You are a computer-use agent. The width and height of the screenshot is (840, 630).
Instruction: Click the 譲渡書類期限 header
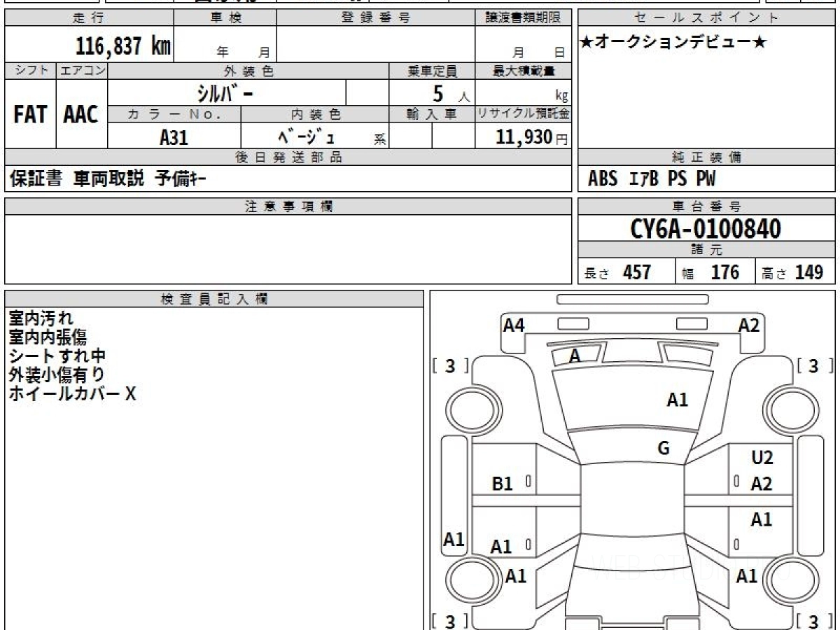point(523,17)
